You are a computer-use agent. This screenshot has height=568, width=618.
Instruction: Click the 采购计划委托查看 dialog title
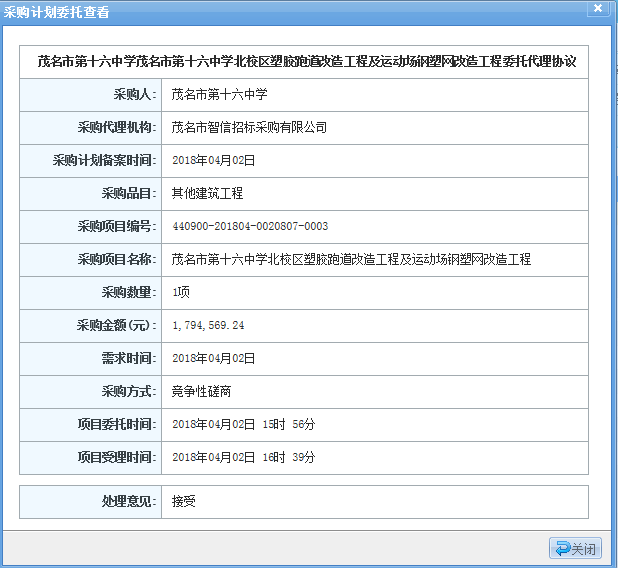click(x=58, y=12)
